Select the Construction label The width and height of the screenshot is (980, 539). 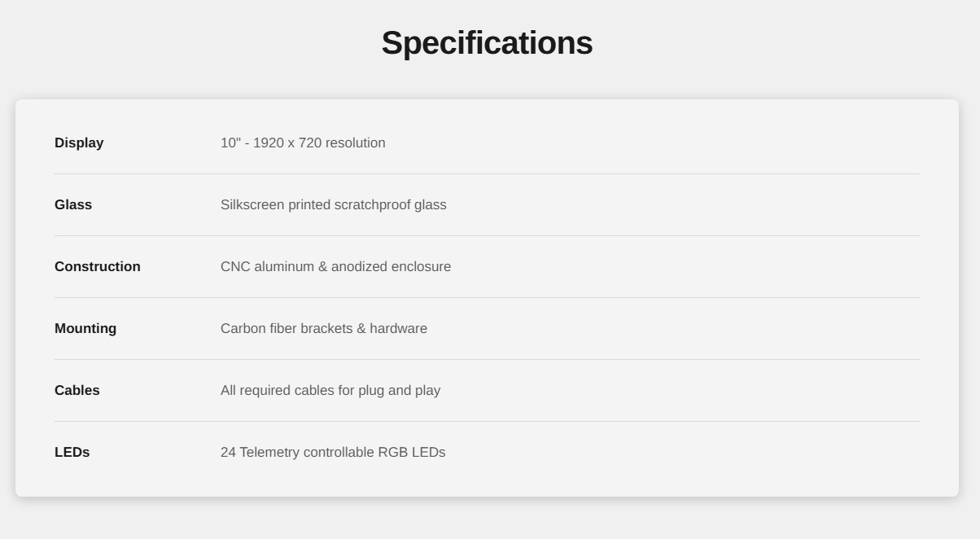pos(98,266)
